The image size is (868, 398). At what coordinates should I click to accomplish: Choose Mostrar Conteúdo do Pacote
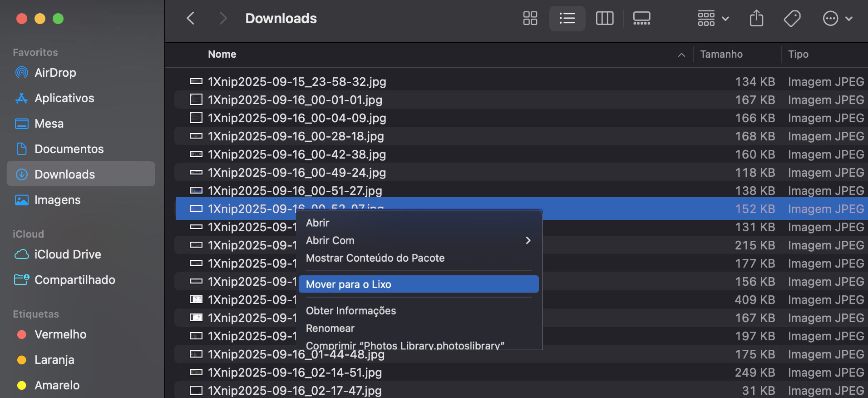coord(419,258)
